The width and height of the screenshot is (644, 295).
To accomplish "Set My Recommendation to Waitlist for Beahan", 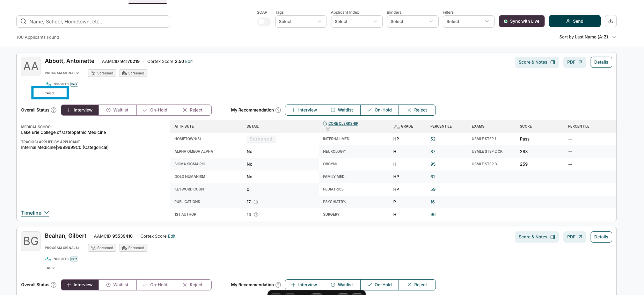I will pos(342,285).
